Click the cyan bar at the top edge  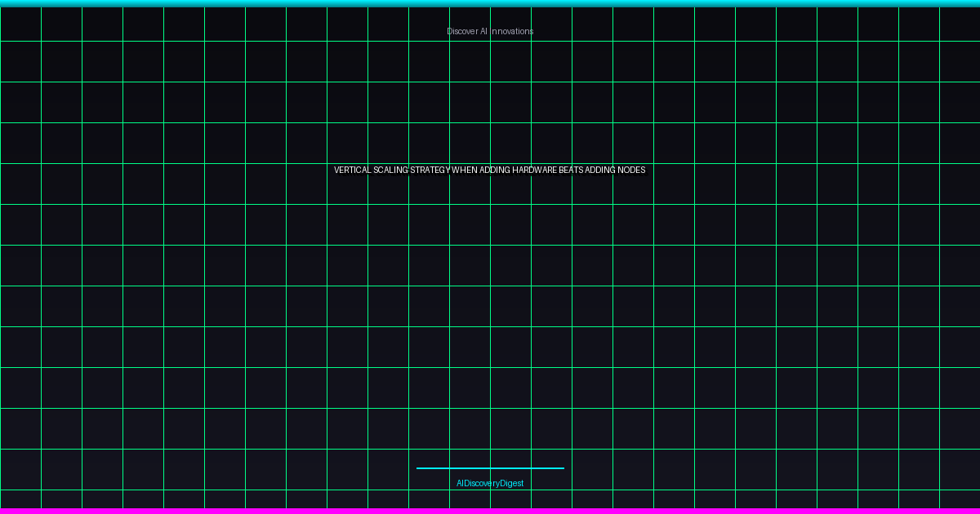(x=490, y=2)
